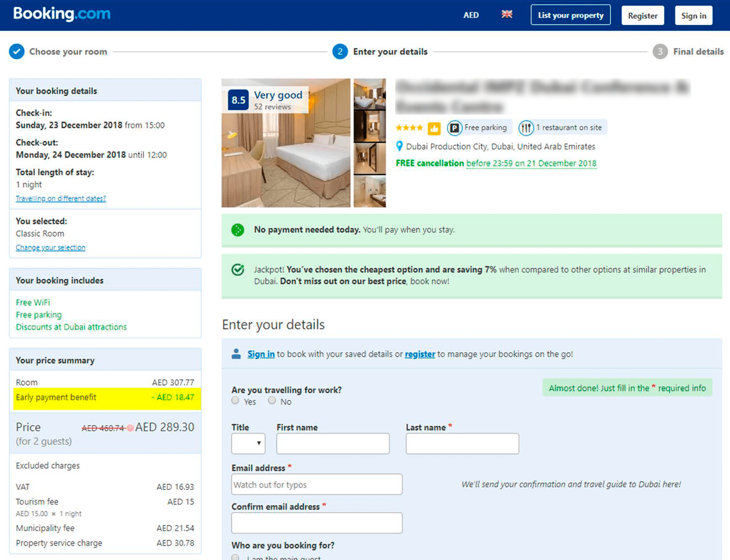The image size is (730, 560).
Task: Open the second small room thumbnail
Action: click(x=370, y=126)
